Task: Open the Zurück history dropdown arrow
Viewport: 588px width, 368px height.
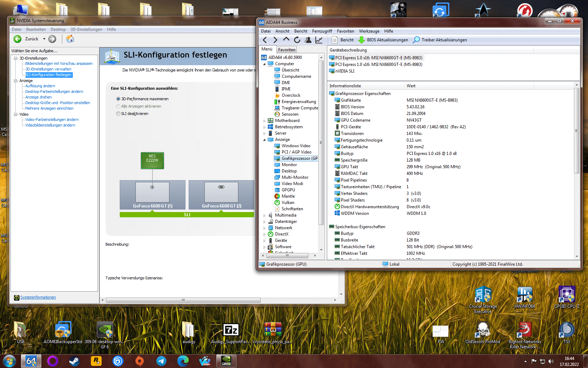Action: [x=44, y=39]
